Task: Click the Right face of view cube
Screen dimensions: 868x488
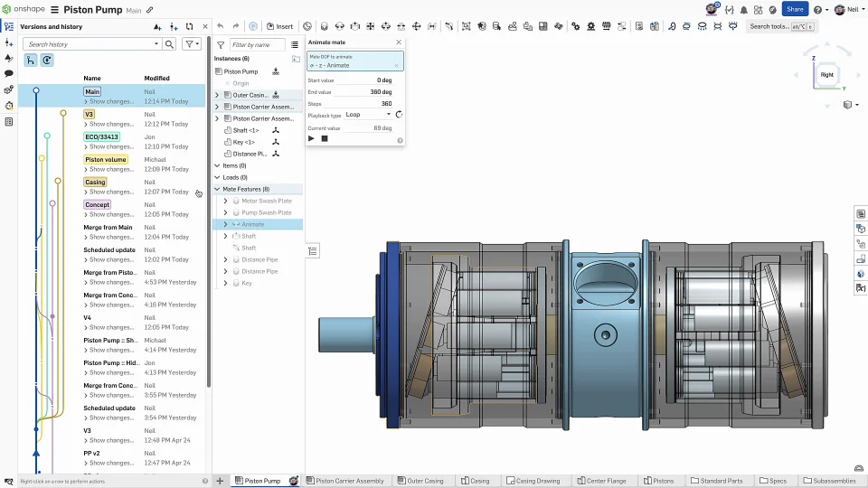Action: point(827,75)
